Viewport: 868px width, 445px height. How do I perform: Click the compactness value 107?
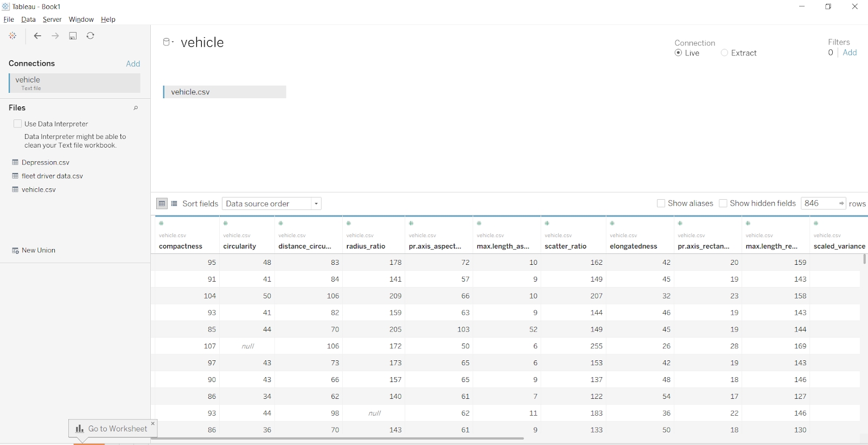pyautogui.click(x=210, y=346)
